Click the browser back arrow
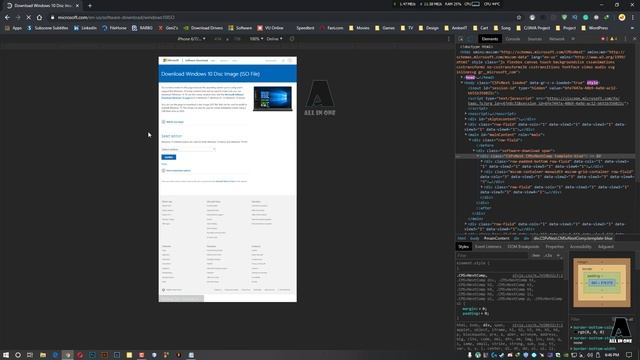 coord(7,18)
